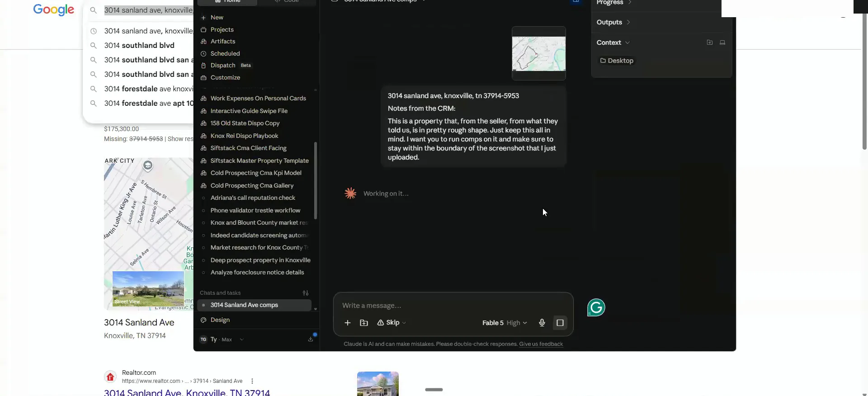Open the Siftstack Master Property Template artifact

[259, 161]
